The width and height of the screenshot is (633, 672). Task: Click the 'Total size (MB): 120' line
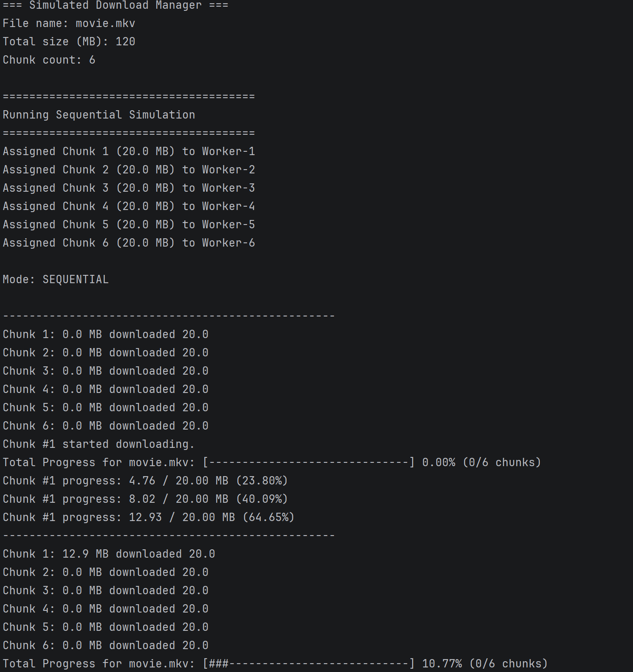(69, 42)
